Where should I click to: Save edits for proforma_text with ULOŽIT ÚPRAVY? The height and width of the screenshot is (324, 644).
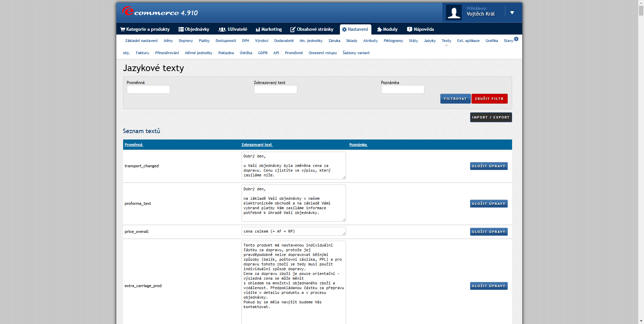488,203
